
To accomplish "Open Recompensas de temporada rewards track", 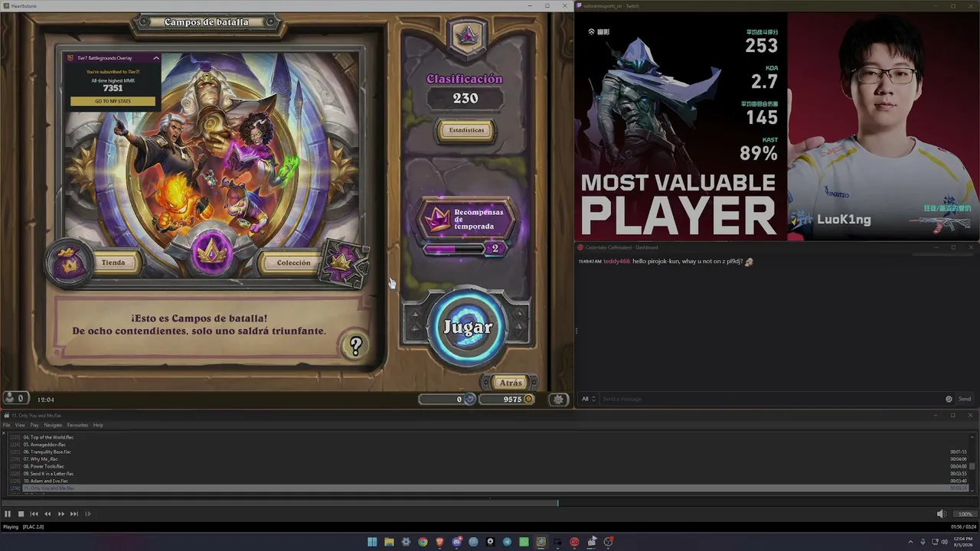I will tap(467, 220).
